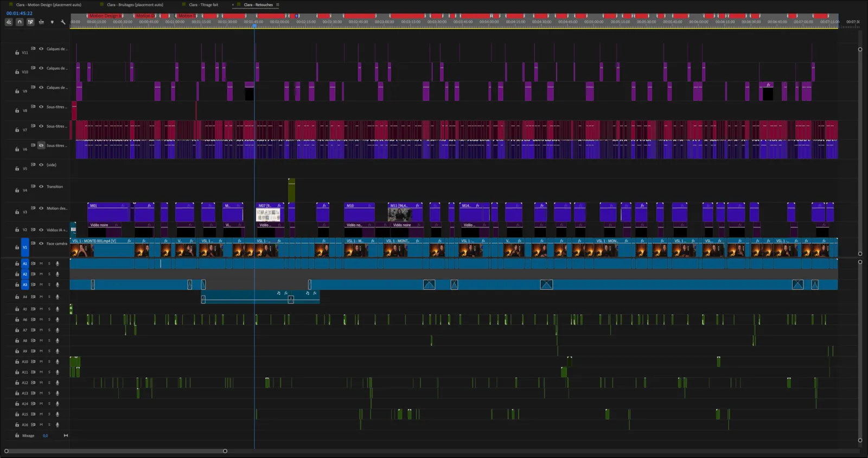Toggle sync lock on audio A1
The height and width of the screenshot is (458, 868).
(x=33, y=264)
